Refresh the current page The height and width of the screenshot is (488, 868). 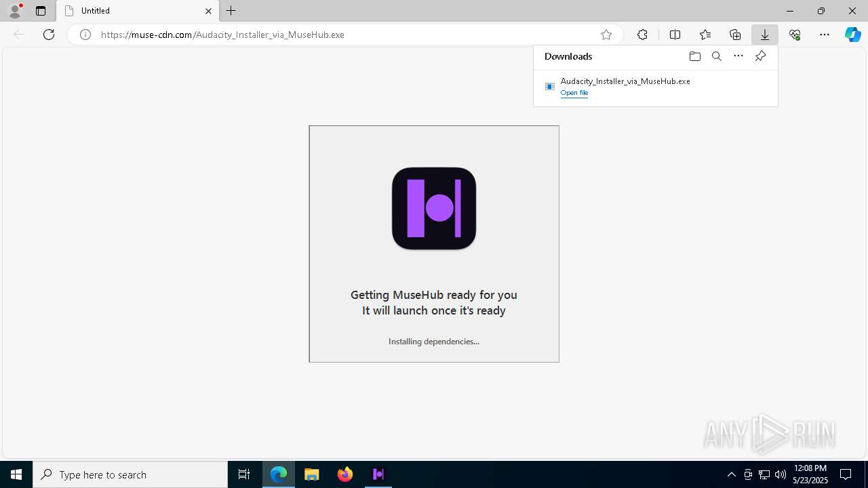pos(49,35)
